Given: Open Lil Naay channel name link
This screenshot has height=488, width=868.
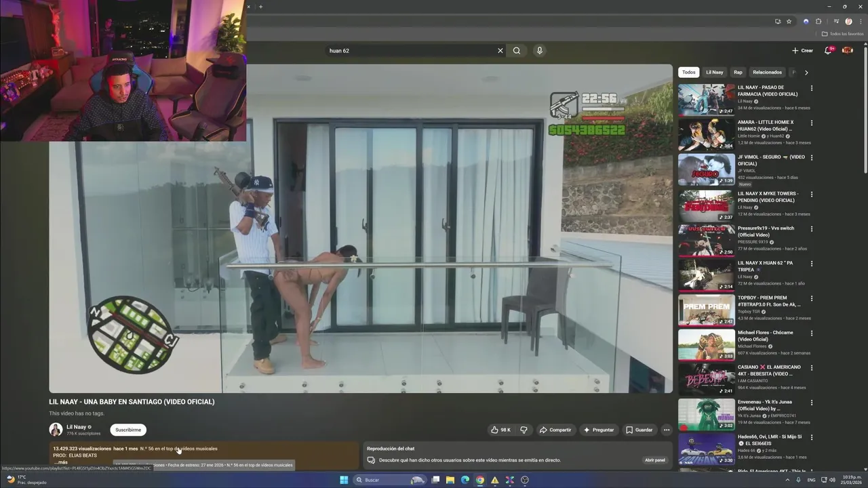Looking at the screenshot, I should [76, 427].
